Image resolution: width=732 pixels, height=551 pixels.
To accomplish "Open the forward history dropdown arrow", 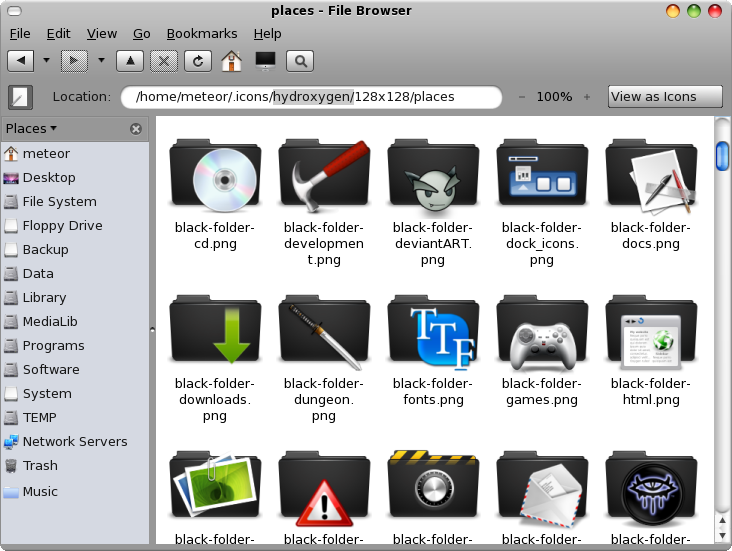I will [x=101, y=60].
